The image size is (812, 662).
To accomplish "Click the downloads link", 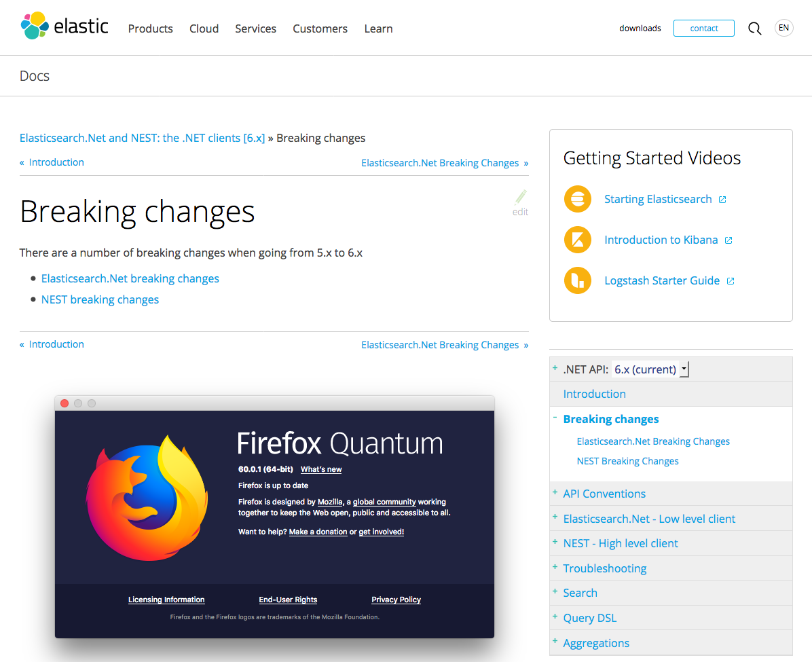I will click(640, 29).
